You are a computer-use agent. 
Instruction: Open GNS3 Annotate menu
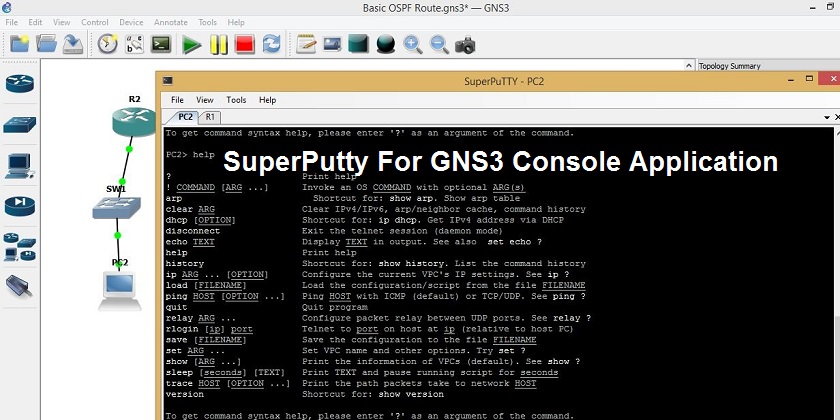171,22
